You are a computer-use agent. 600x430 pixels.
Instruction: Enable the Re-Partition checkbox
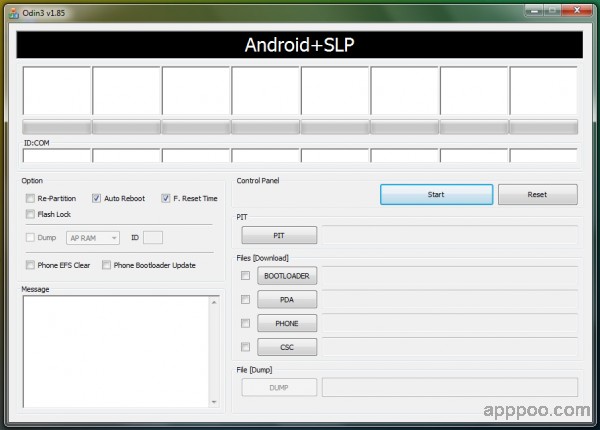point(30,198)
